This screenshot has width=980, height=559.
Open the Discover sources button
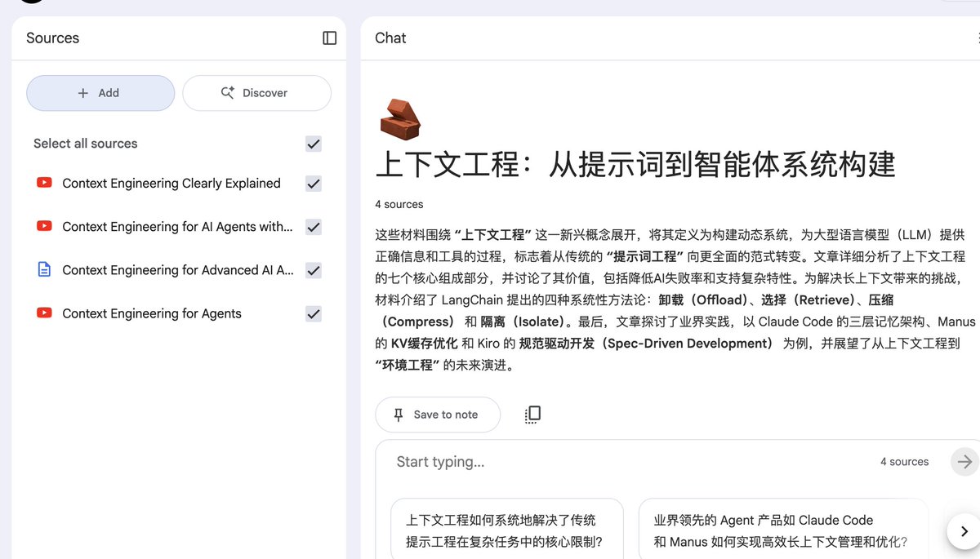(256, 93)
